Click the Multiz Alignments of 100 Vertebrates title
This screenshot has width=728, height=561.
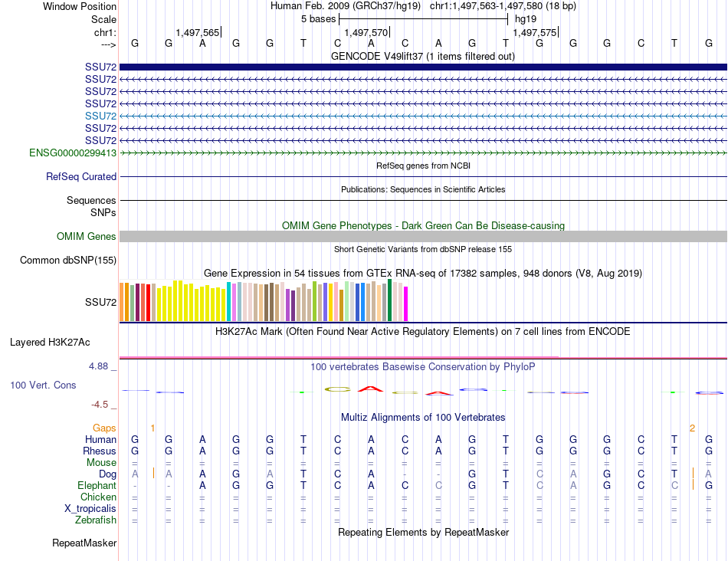point(423,417)
